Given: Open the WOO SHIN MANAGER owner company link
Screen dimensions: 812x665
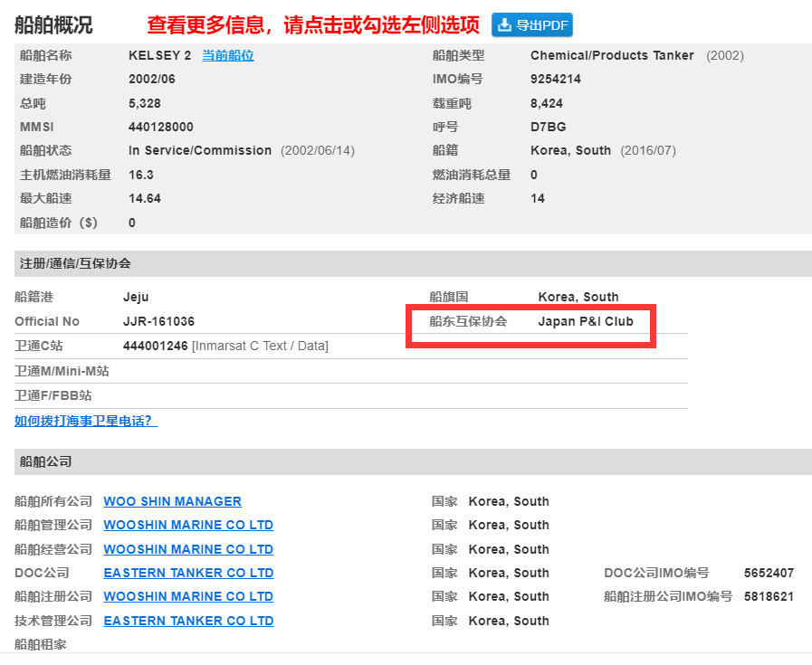Looking at the screenshot, I should [x=172, y=501].
